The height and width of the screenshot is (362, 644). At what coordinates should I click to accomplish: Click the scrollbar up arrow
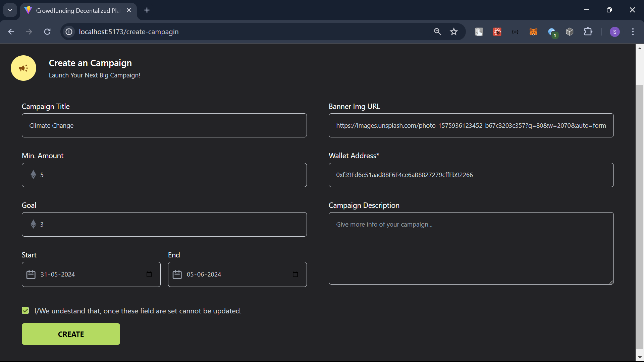pyautogui.click(x=640, y=48)
